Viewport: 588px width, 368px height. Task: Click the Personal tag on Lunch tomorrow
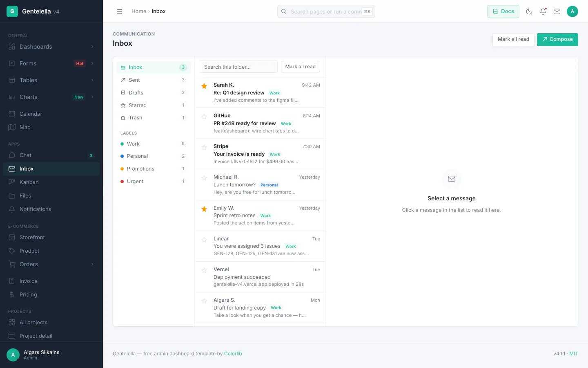pos(269,185)
